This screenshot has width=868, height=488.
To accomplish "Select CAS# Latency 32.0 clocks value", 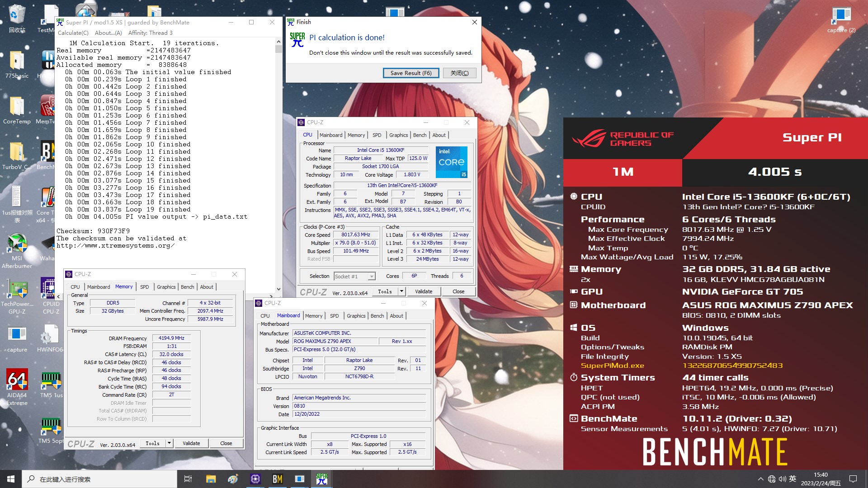I will (x=171, y=354).
